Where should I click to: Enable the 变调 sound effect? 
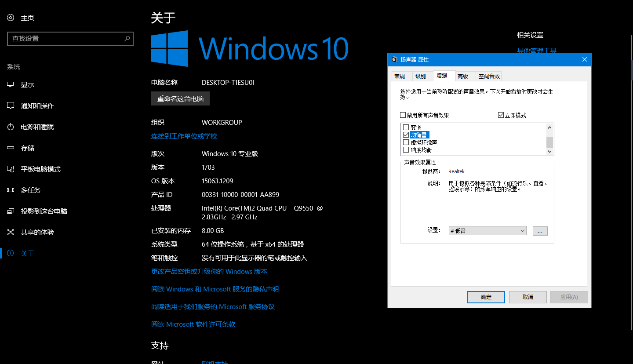[406, 127]
